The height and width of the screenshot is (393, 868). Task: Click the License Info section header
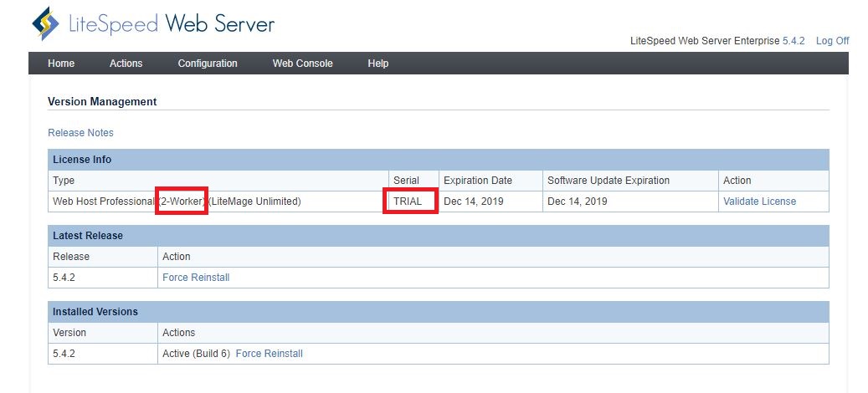click(439, 160)
